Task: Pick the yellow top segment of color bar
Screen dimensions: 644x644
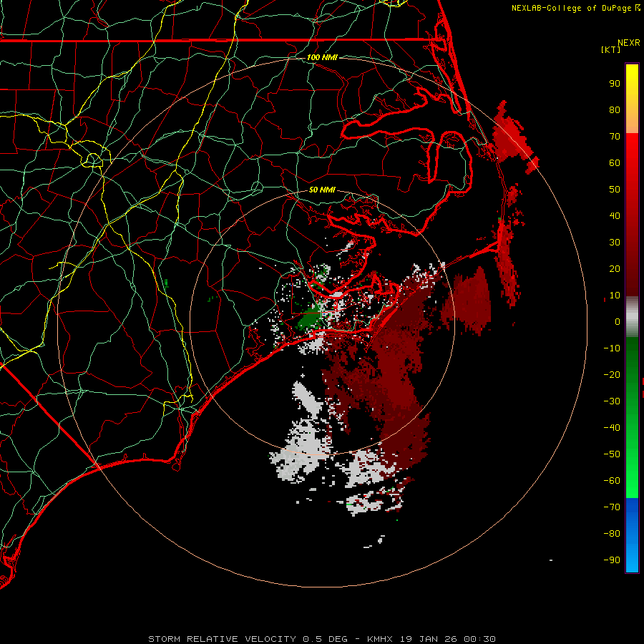Action: (632, 99)
